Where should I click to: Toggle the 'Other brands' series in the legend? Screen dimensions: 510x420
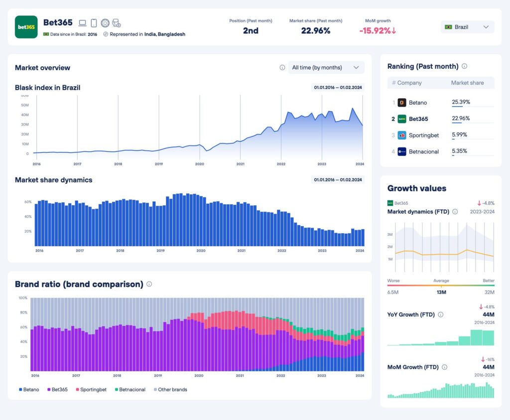click(170, 390)
